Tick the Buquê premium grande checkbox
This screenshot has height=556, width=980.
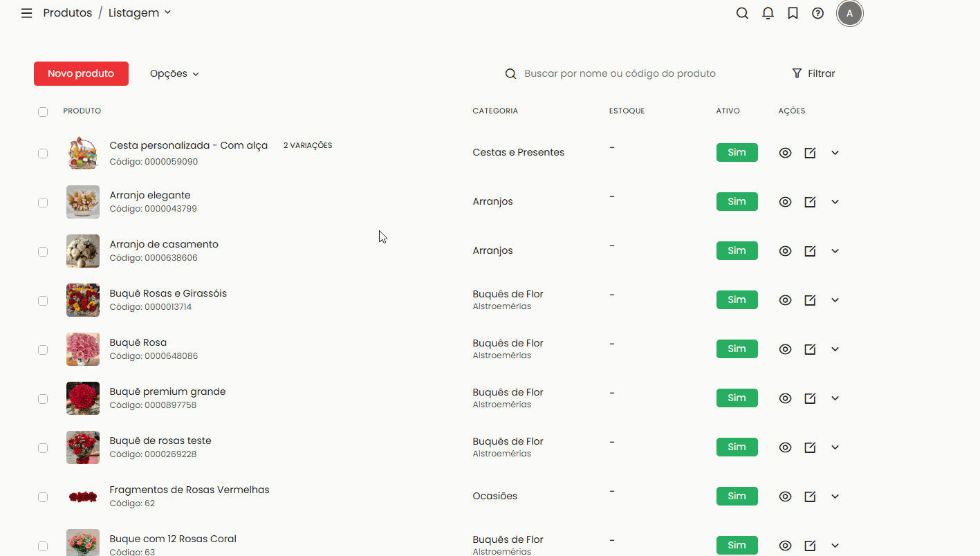pyautogui.click(x=43, y=399)
